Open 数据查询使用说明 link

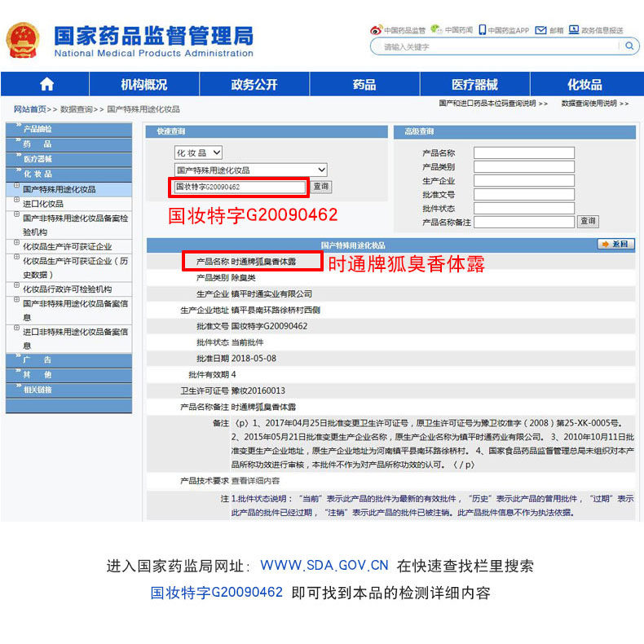coord(595,103)
